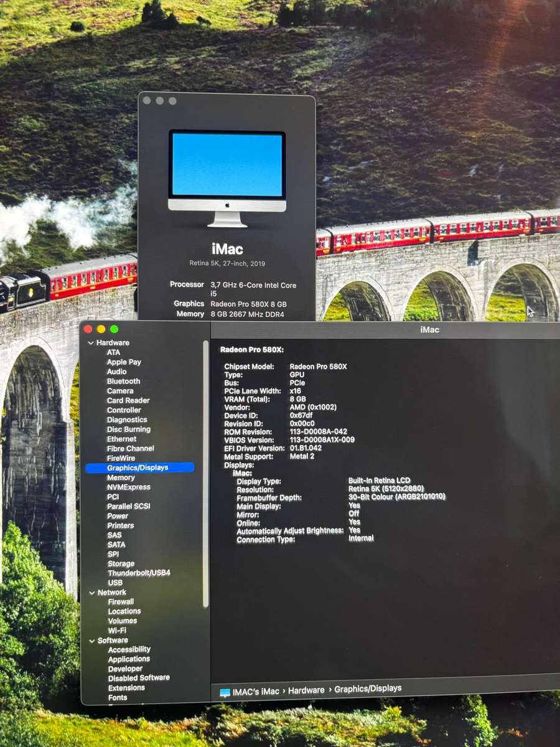Select Volumes under Network
This screenshot has height=747, width=560.
(x=123, y=621)
